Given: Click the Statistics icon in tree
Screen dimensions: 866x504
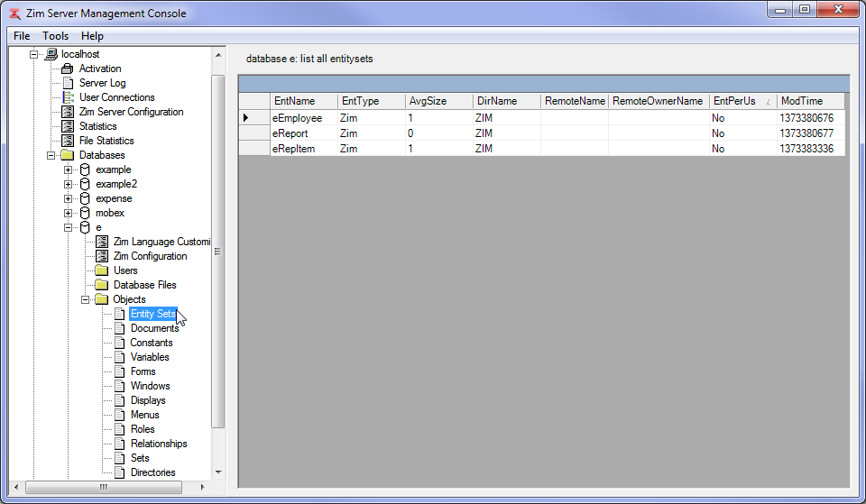Looking at the screenshot, I should point(68,126).
